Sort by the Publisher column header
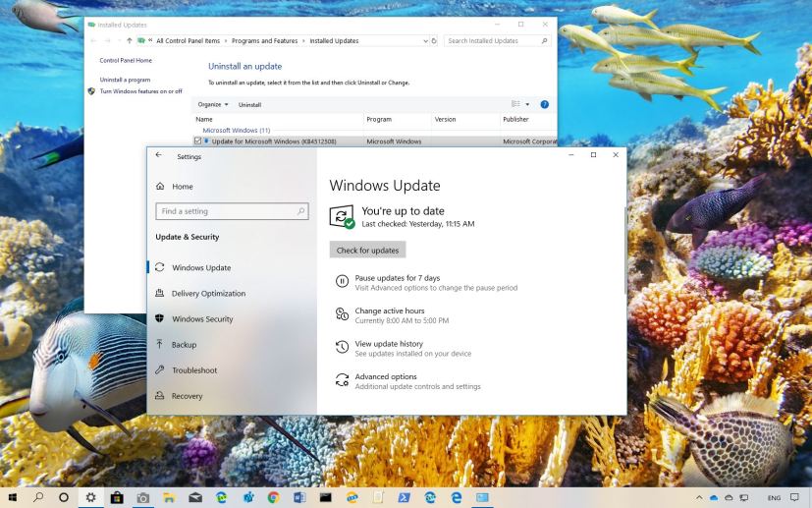 (x=515, y=119)
